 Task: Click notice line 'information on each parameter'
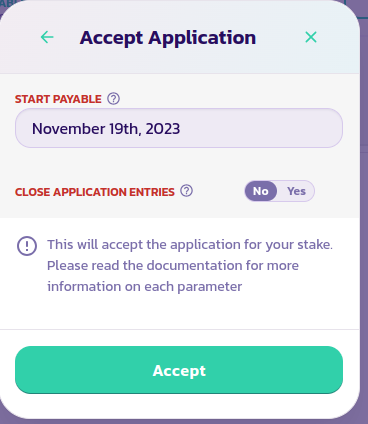pyautogui.click(x=145, y=287)
